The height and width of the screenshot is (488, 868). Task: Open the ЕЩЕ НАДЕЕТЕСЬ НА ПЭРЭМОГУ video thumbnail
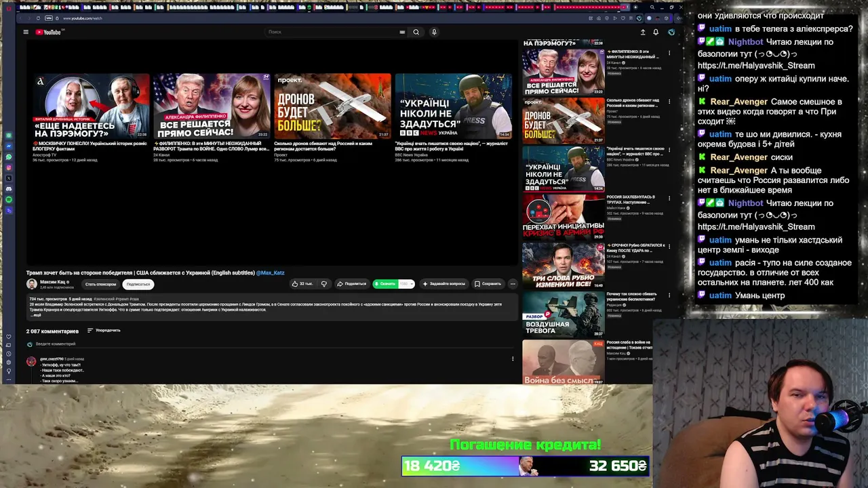click(x=91, y=106)
